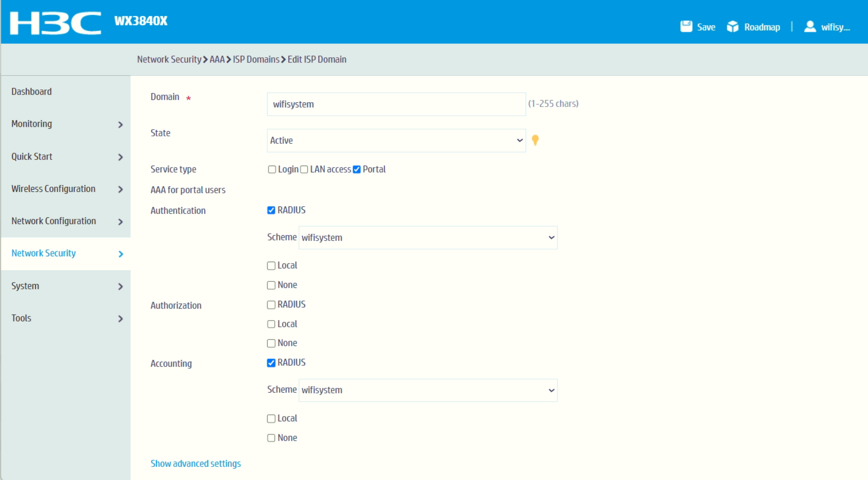This screenshot has width=868, height=480.
Task: Expand Monitoring menu chevron arrow
Action: 120,125
